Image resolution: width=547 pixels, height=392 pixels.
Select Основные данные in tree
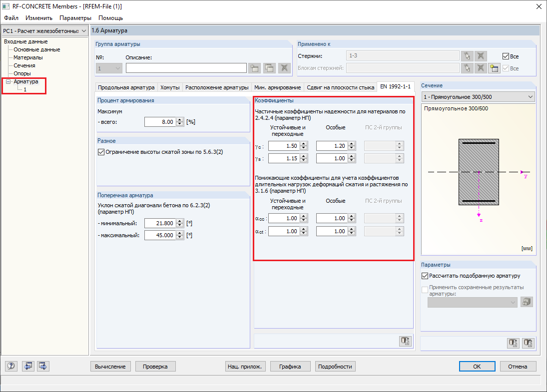[x=36, y=49]
